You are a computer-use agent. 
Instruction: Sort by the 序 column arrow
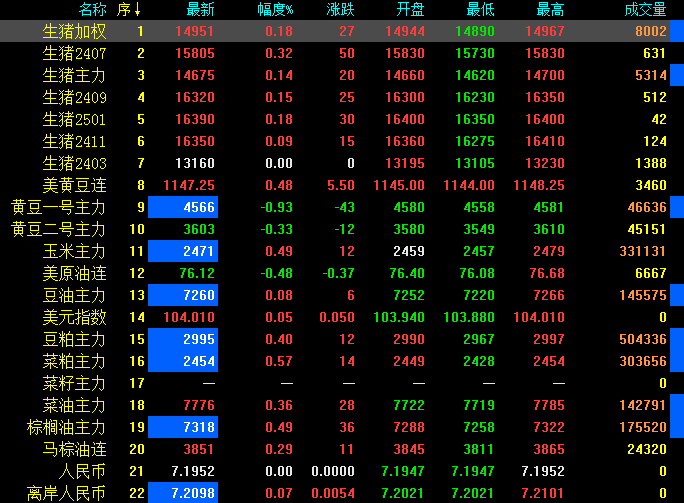point(137,9)
